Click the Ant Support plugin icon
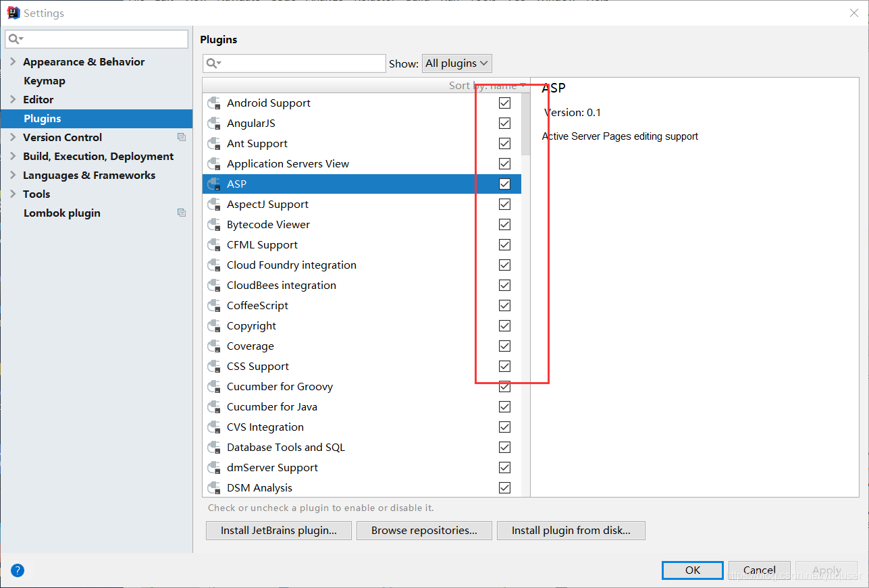This screenshot has width=869, height=588. pos(215,144)
